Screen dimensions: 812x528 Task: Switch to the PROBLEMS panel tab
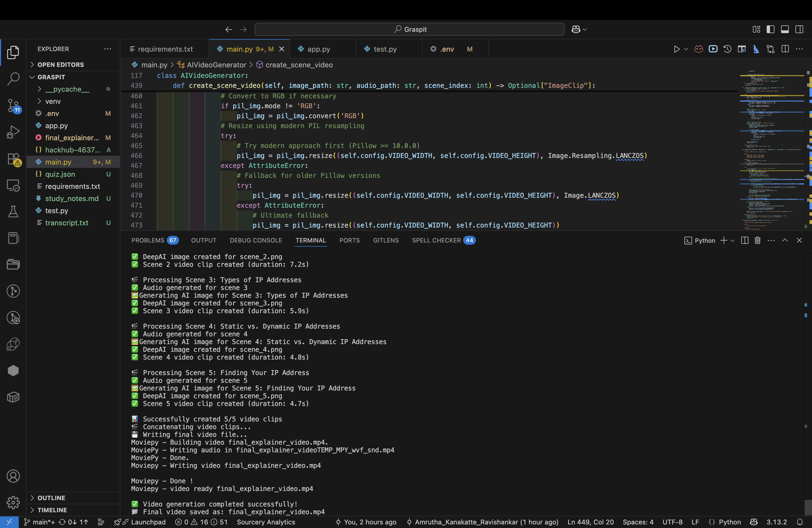148,241
